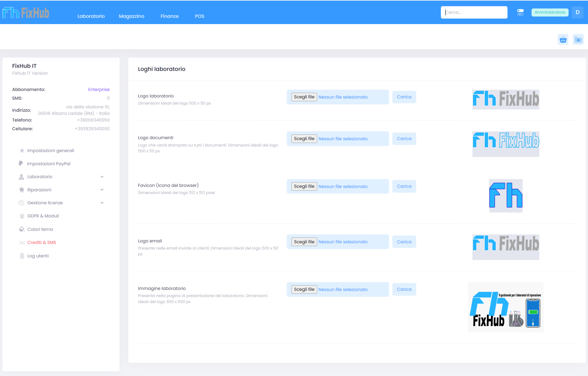
Task: Click Amministratore badge button
Action: coord(550,12)
